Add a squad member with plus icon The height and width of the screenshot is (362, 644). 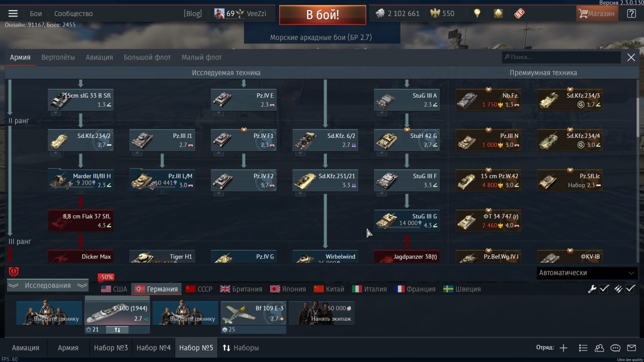(563, 348)
